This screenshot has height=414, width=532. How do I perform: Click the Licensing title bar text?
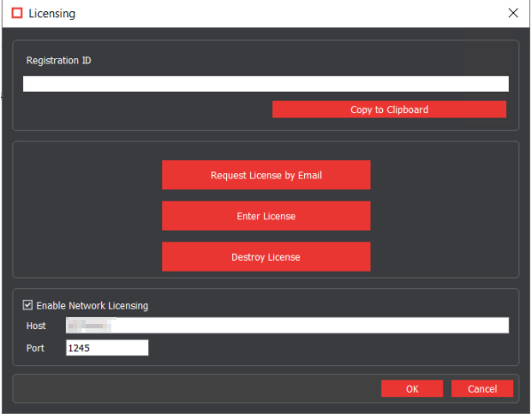(51, 14)
